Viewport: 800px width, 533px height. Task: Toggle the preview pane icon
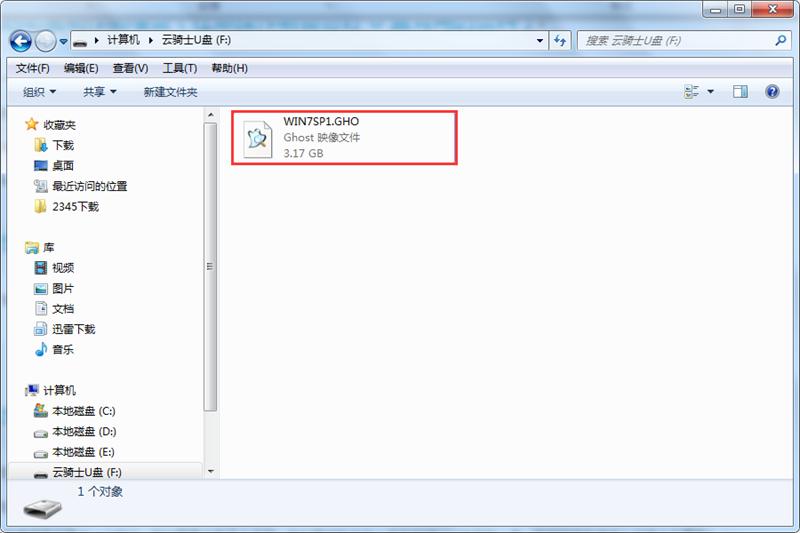click(740, 92)
